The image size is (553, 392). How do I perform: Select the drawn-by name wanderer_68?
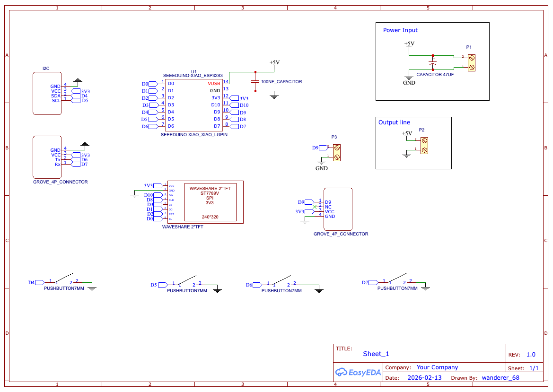click(500, 378)
